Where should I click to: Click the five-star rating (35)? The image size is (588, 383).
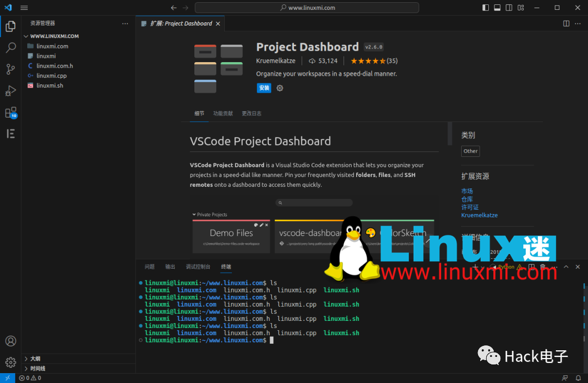click(x=374, y=61)
